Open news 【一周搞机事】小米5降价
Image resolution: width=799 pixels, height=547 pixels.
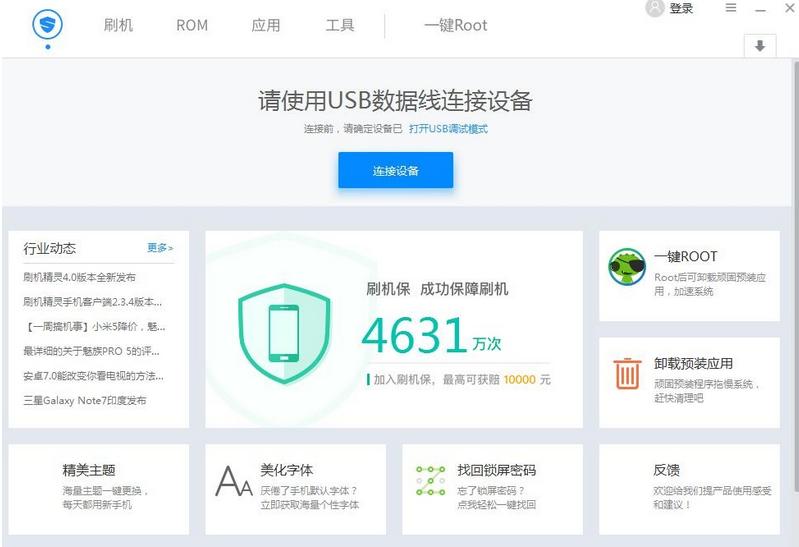pyautogui.click(x=94, y=327)
